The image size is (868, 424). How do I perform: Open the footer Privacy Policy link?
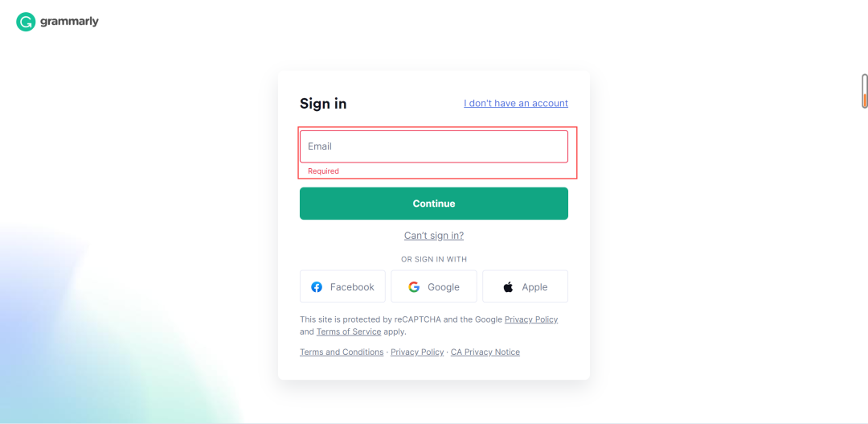tap(417, 352)
